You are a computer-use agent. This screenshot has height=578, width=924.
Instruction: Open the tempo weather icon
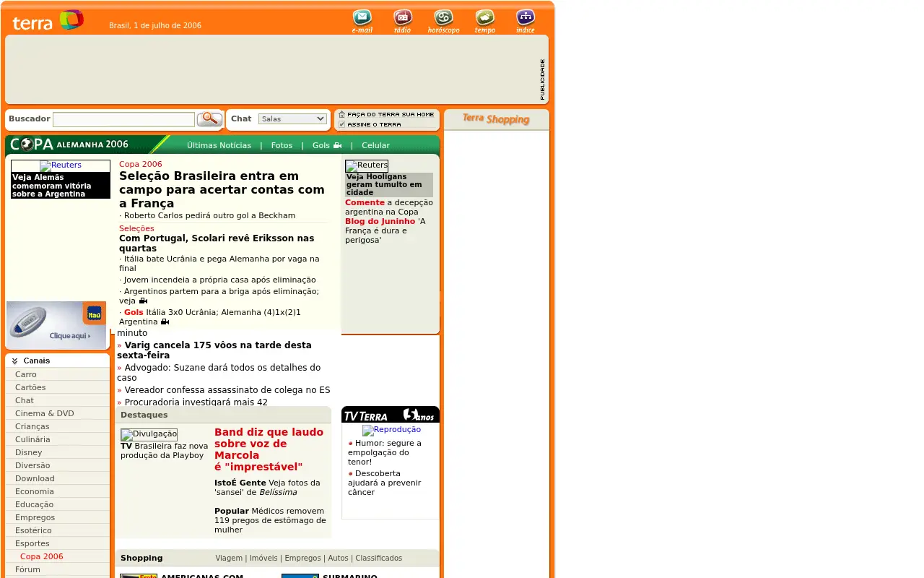click(x=485, y=21)
